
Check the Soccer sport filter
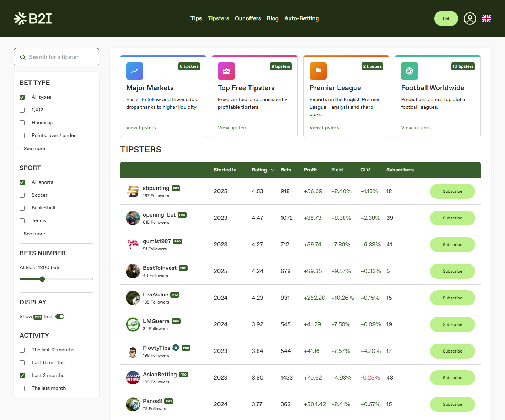point(22,195)
